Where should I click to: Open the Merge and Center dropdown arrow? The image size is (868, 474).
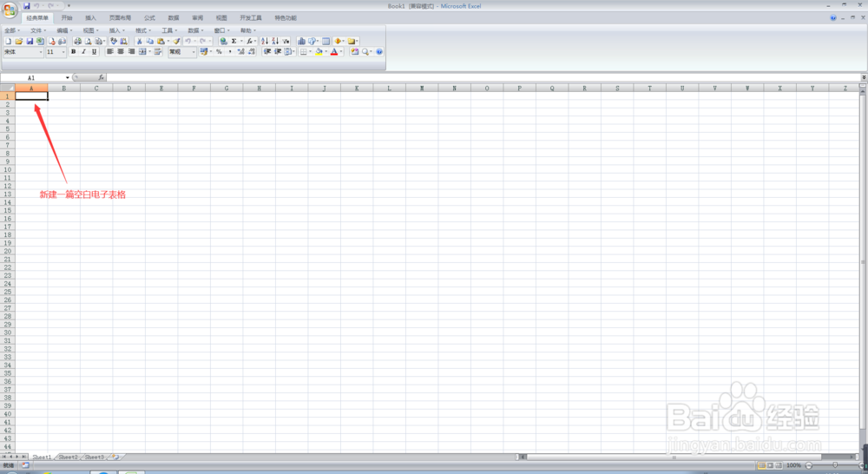(x=150, y=51)
